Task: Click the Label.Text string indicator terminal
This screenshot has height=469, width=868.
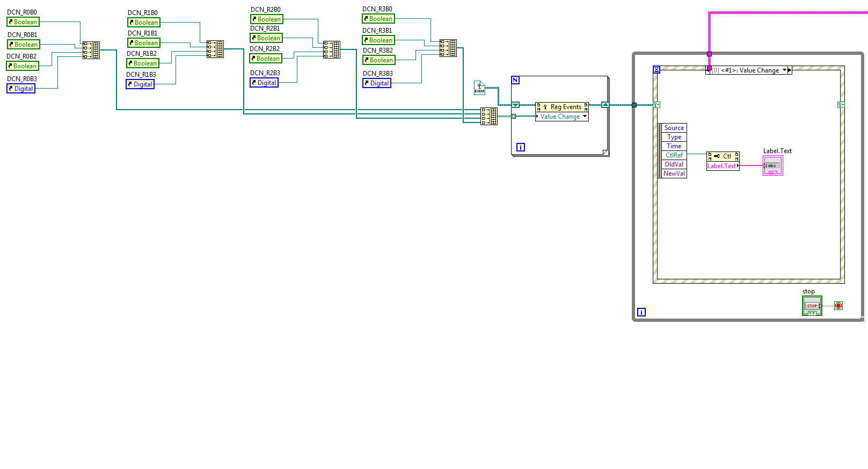Action: pos(773,165)
